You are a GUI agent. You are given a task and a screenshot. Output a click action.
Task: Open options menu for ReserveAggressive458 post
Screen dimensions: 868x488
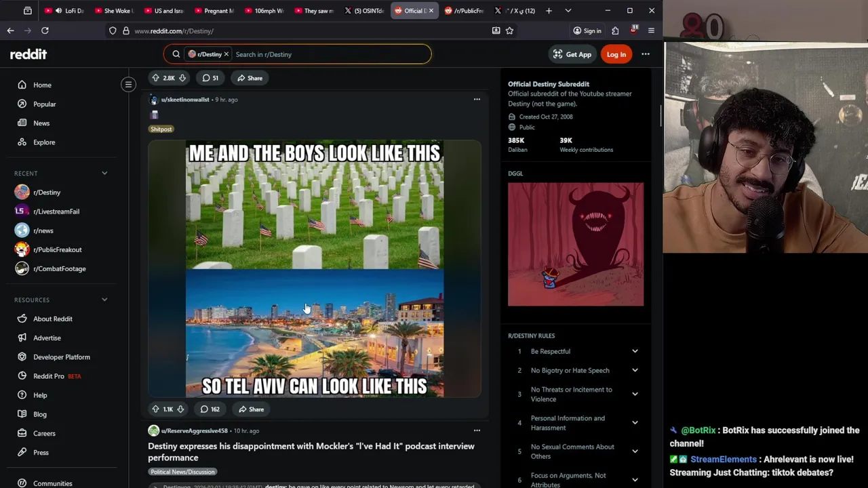pyautogui.click(x=477, y=430)
